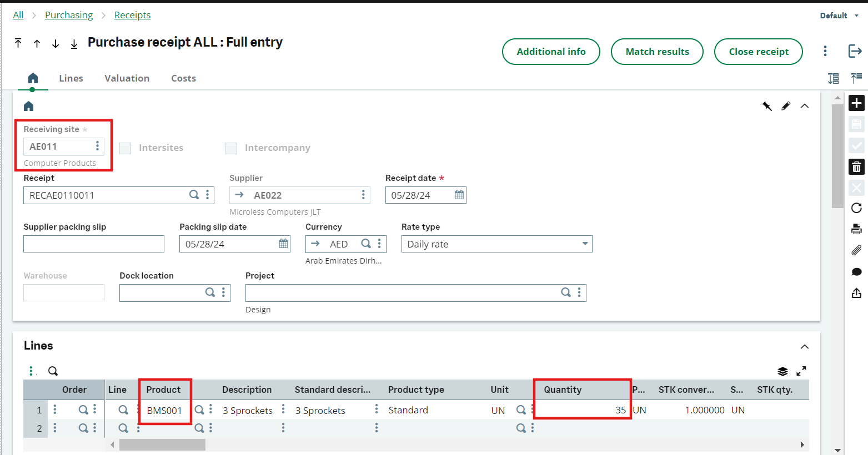The width and height of the screenshot is (868, 455).
Task: Delete the receipt using the trash icon
Action: pyautogui.click(x=856, y=166)
